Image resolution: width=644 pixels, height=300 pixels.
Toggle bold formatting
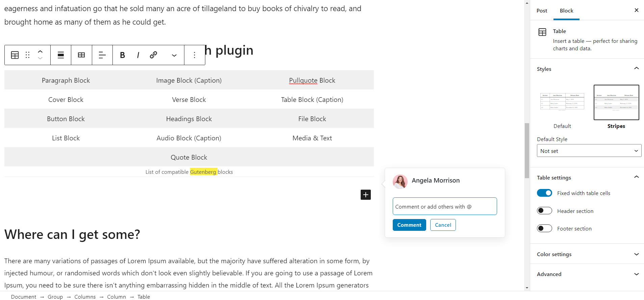pyautogui.click(x=123, y=55)
